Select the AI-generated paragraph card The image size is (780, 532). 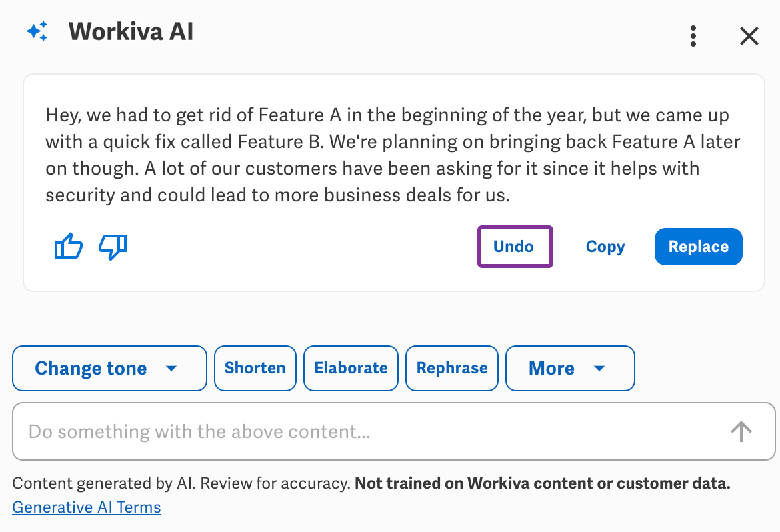pyautogui.click(x=393, y=155)
